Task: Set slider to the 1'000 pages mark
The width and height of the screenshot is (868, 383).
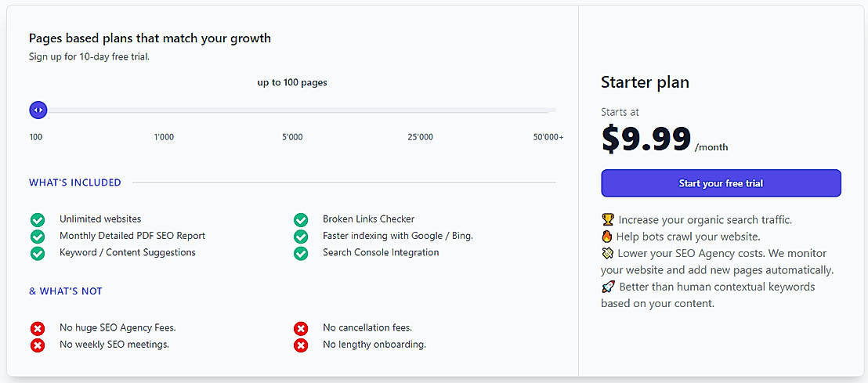Action: point(164,137)
